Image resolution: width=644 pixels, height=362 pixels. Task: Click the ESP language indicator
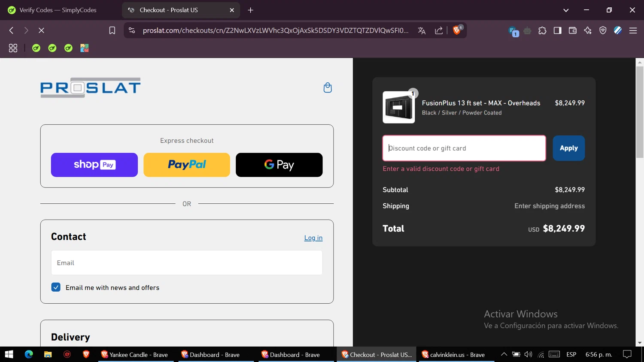tap(571, 354)
